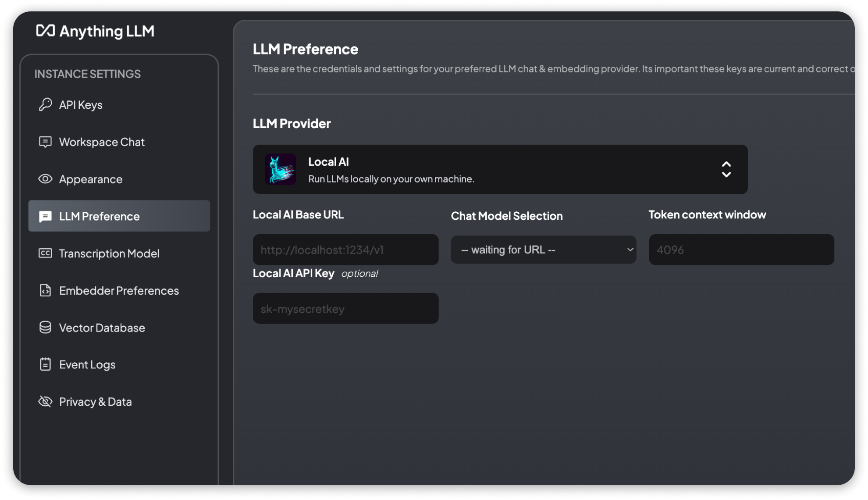
Task: Select LLM Preference in sidebar
Action: (x=119, y=216)
